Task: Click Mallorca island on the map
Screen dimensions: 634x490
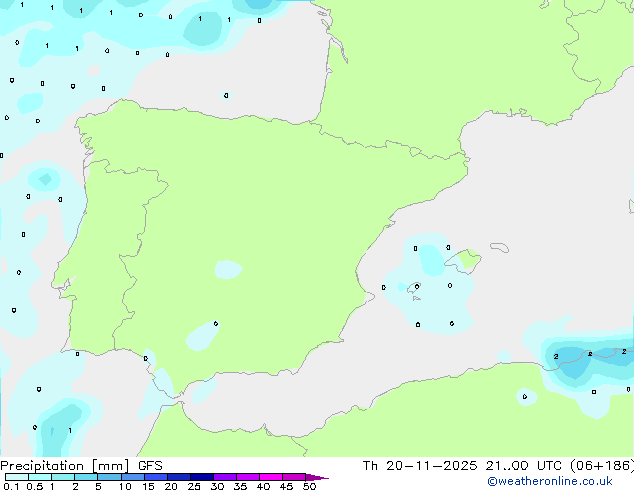Action: point(464,261)
